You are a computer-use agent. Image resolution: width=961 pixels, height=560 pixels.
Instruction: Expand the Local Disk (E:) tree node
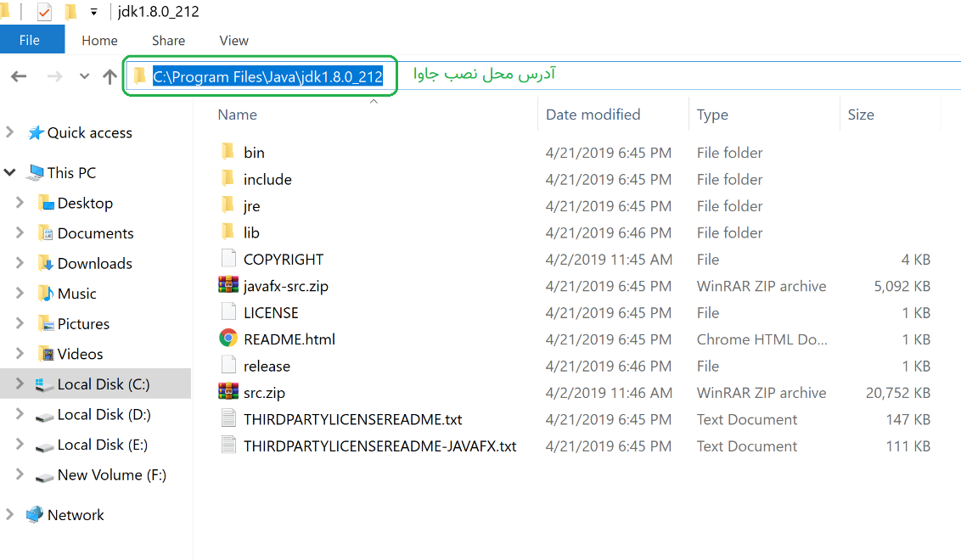[20, 445]
